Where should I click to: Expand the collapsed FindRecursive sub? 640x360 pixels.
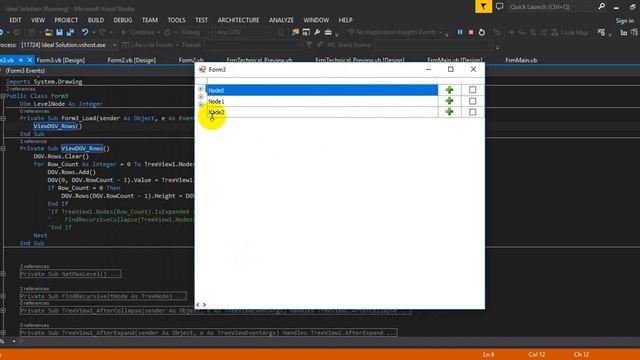[x=3, y=296]
